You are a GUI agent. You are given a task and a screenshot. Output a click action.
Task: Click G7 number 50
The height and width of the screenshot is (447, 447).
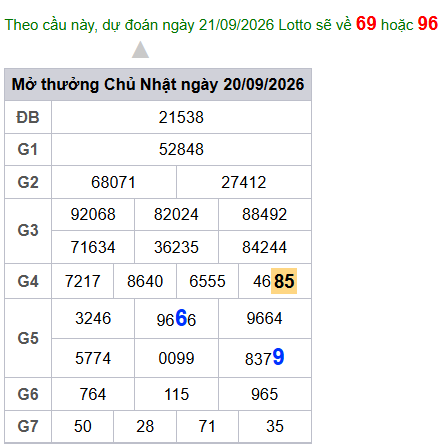pyautogui.click(x=83, y=426)
